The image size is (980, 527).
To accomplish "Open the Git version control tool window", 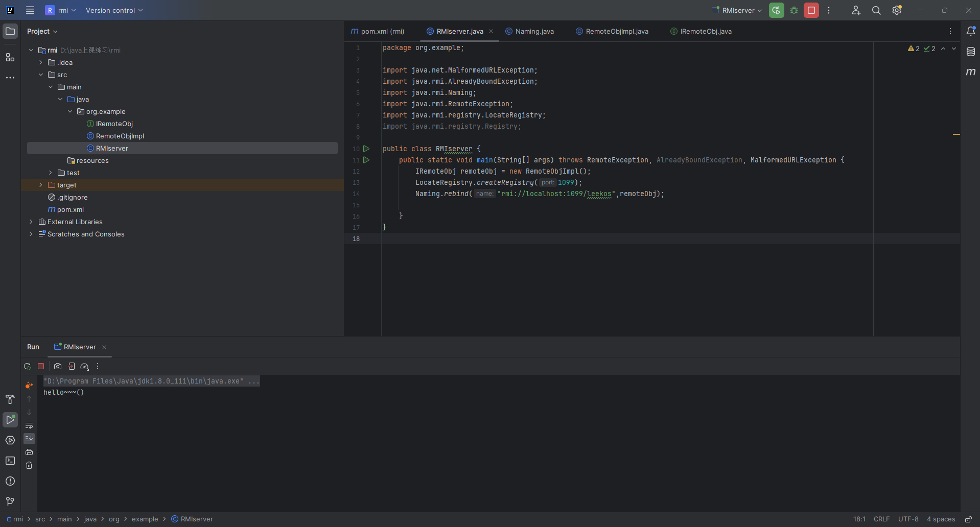I will 10,501.
